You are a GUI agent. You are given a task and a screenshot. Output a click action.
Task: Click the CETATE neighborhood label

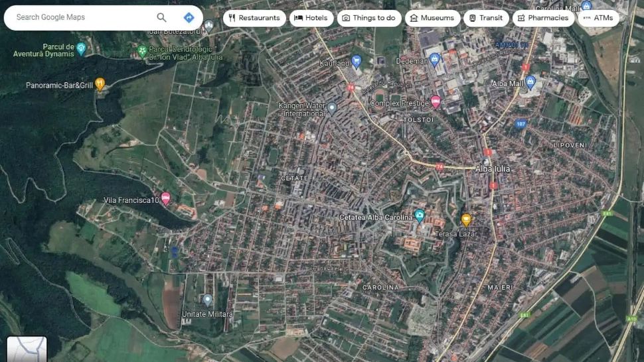tap(294, 178)
